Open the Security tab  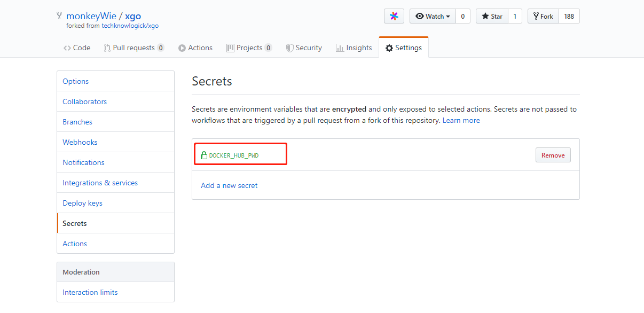[304, 48]
